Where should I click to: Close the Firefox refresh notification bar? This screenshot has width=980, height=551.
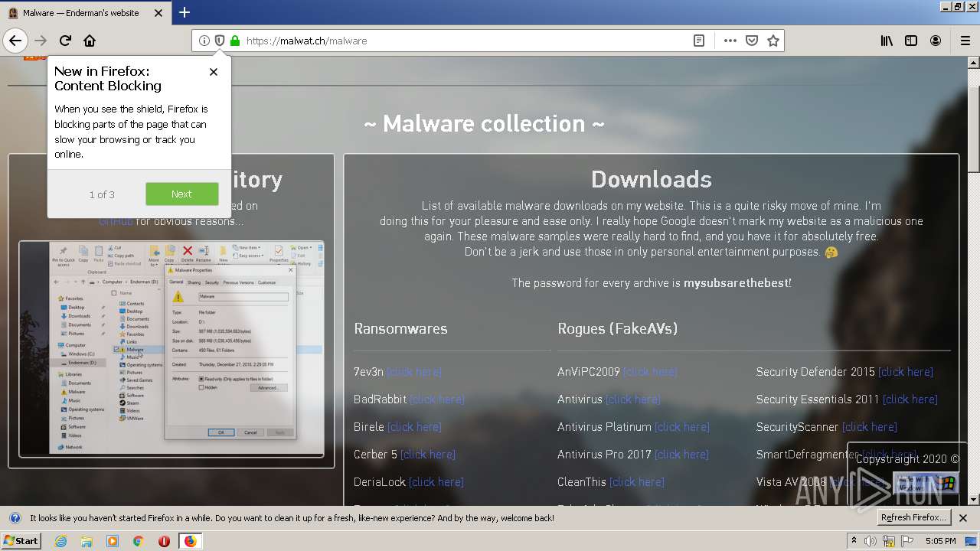point(963,518)
